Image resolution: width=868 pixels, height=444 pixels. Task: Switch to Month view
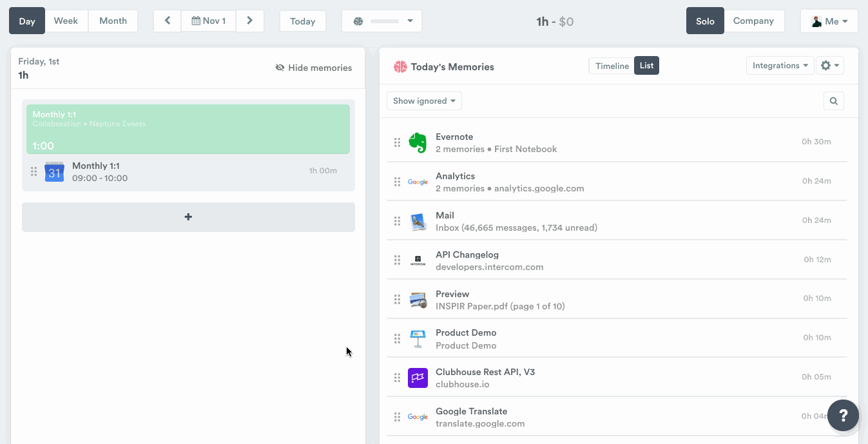tap(113, 21)
